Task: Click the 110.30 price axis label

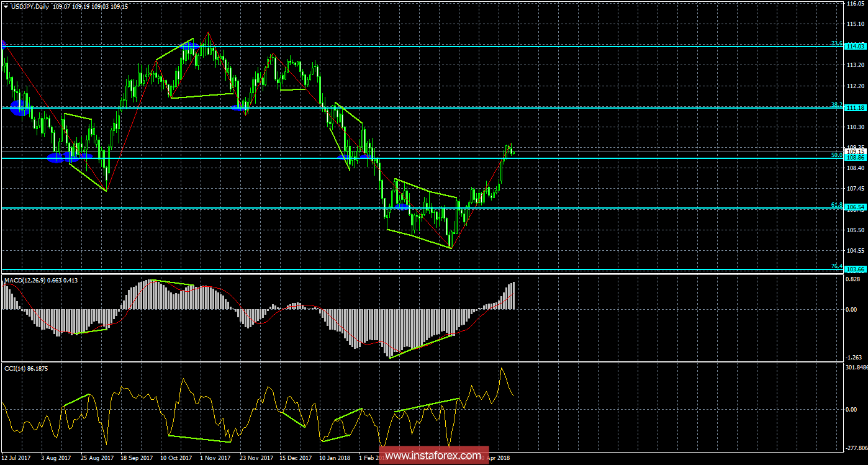Action: [x=856, y=127]
